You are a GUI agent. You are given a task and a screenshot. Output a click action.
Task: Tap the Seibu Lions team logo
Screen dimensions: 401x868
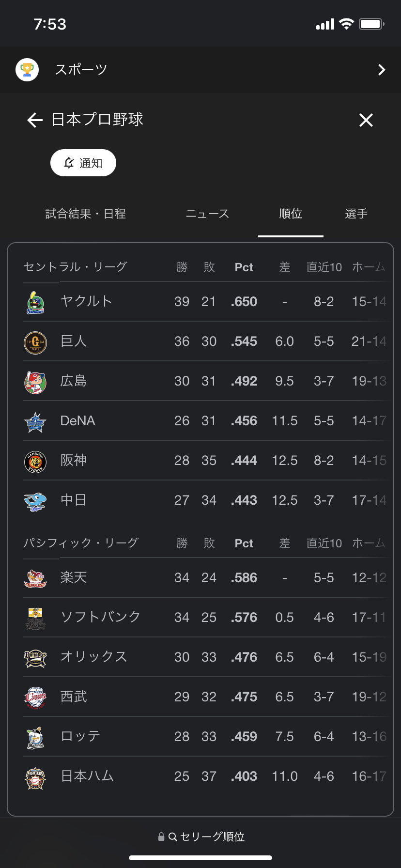(x=35, y=698)
